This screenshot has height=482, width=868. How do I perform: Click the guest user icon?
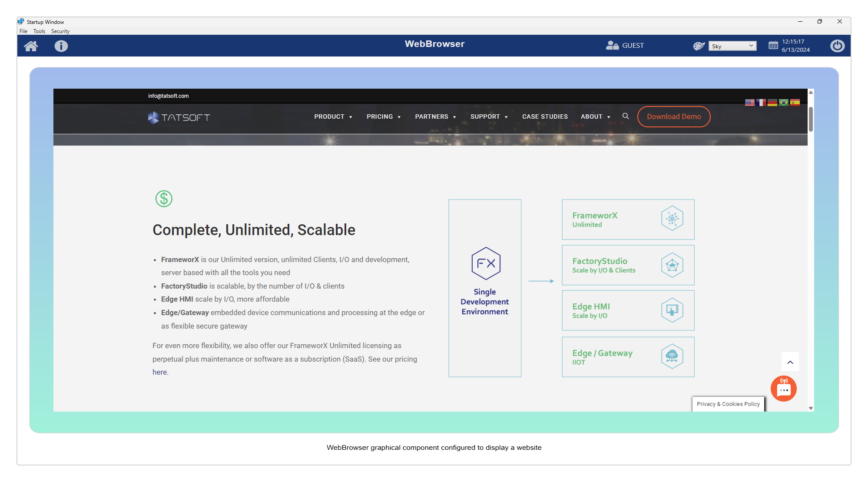point(612,45)
